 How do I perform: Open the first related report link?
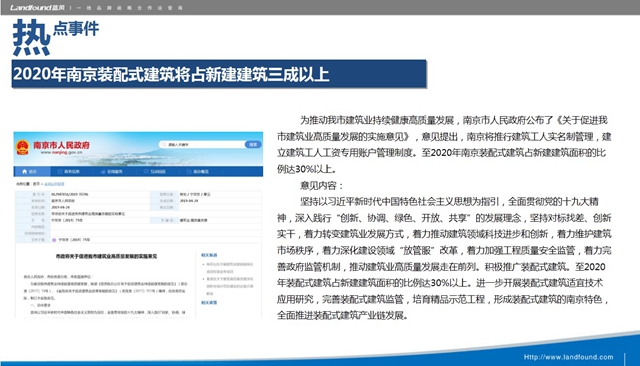point(229,268)
